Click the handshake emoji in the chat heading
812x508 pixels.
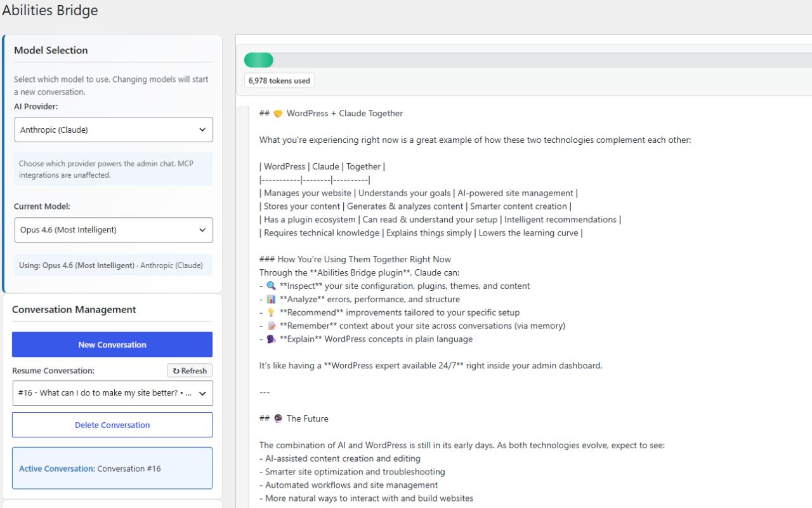(x=277, y=114)
